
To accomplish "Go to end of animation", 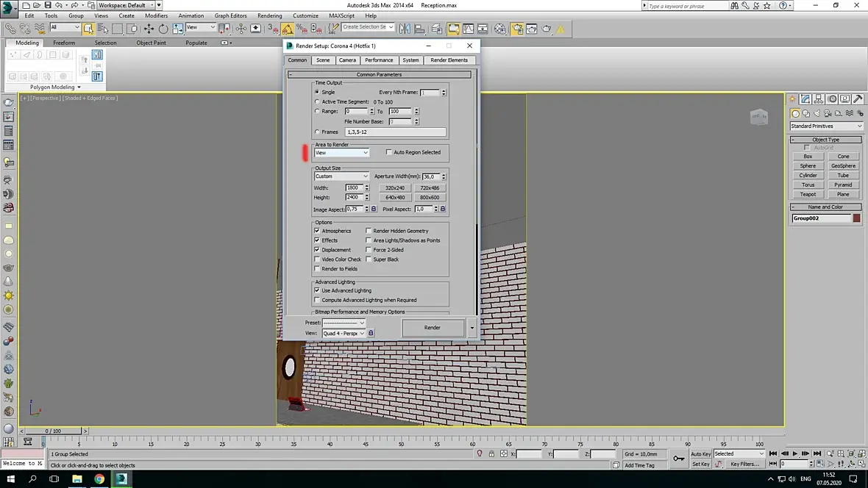I will [817, 453].
